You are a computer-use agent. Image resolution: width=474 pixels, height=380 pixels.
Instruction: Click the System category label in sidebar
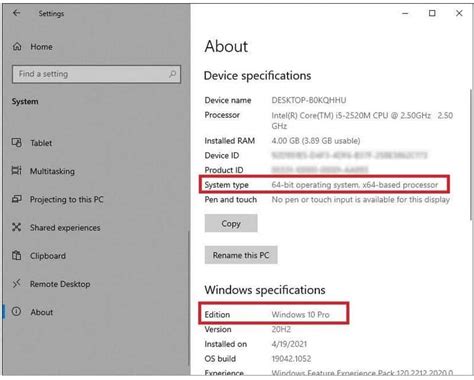pyautogui.click(x=25, y=101)
